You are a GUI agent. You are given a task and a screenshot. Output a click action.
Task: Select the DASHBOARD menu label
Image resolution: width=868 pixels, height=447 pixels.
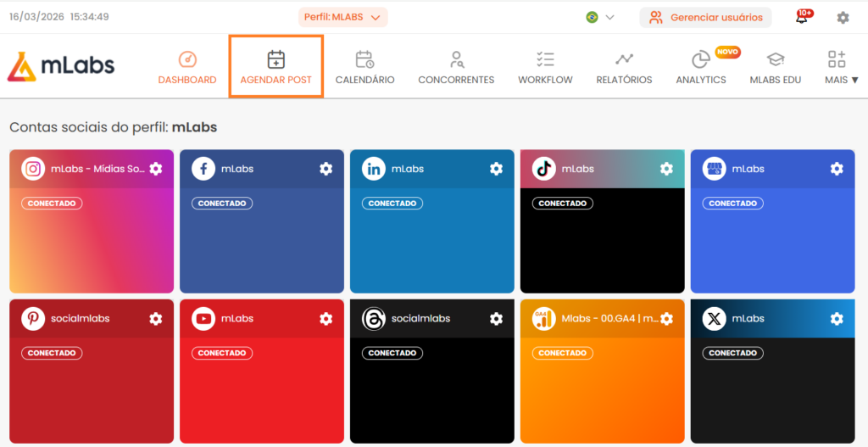(x=187, y=80)
